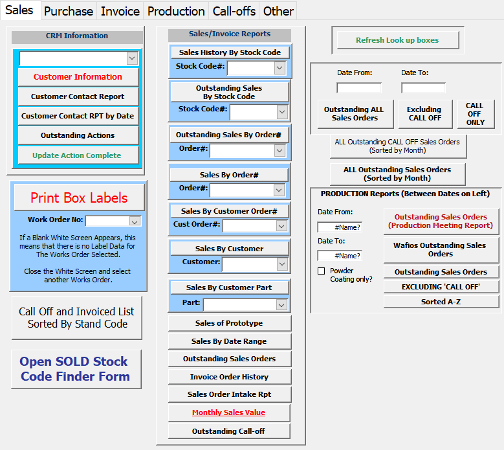Click Refresh Look up boxes
The height and width of the screenshot is (450, 504).
pos(397,40)
